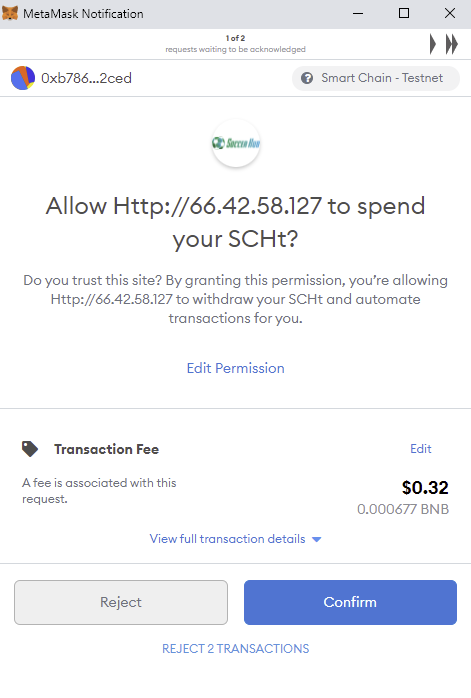Edit the transaction fee
The image size is (471, 698).
pos(421,449)
